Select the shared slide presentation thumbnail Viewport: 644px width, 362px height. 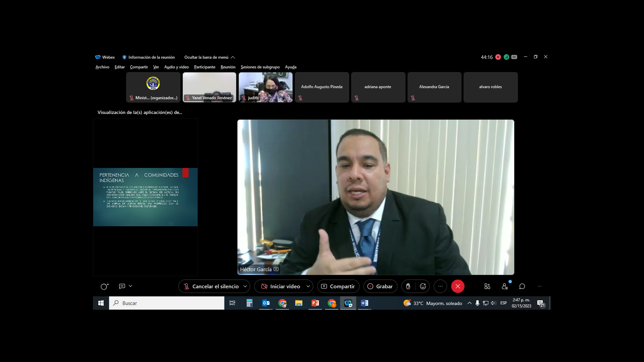click(x=145, y=197)
